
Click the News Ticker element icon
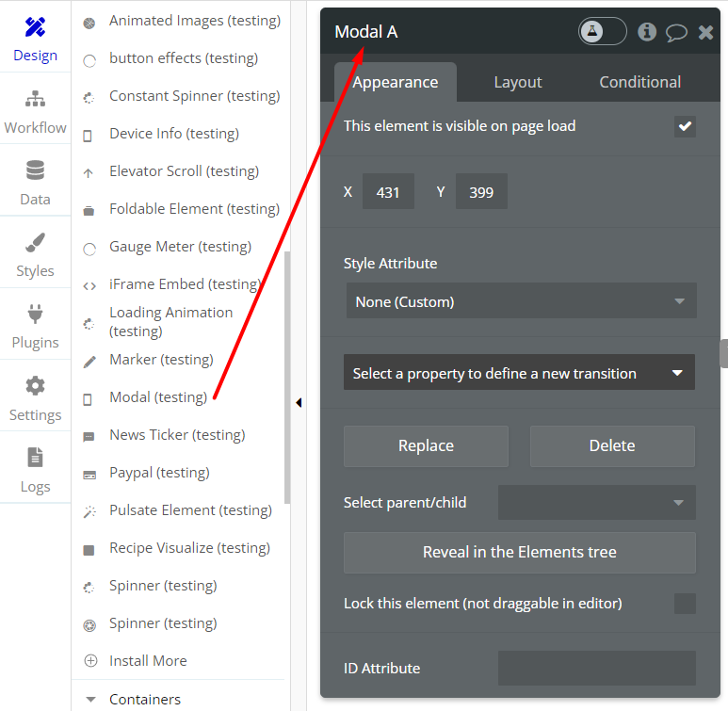tap(89, 437)
